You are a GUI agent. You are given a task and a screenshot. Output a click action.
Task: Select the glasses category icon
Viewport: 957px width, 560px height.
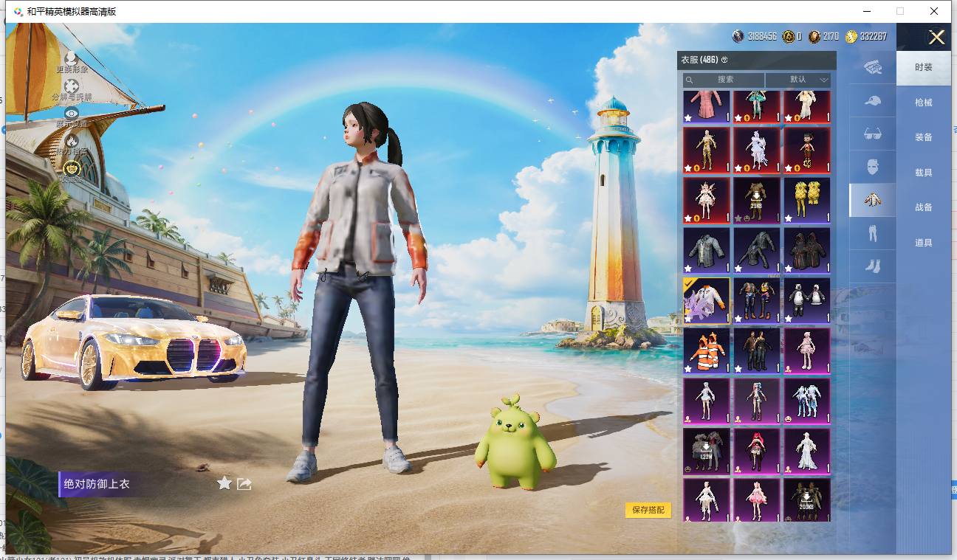tap(873, 134)
